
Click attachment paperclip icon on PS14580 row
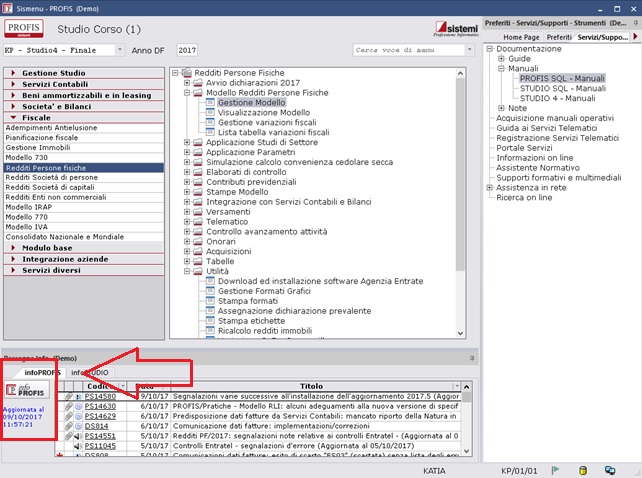(69, 396)
